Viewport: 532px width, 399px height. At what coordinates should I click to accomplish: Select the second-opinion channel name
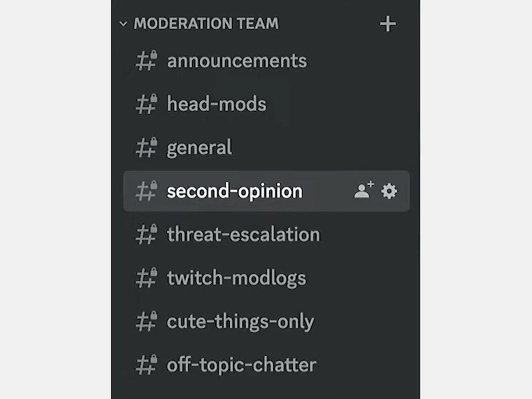pyautogui.click(x=235, y=191)
